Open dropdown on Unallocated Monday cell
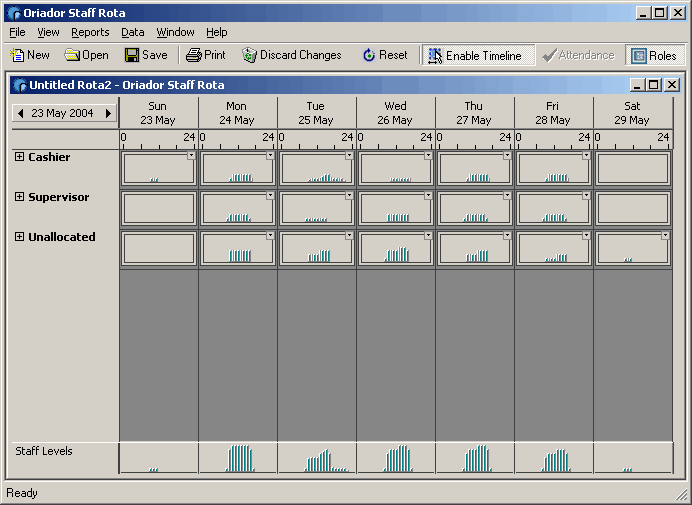The width and height of the screenshot is (692, 505). coord(270,236)
